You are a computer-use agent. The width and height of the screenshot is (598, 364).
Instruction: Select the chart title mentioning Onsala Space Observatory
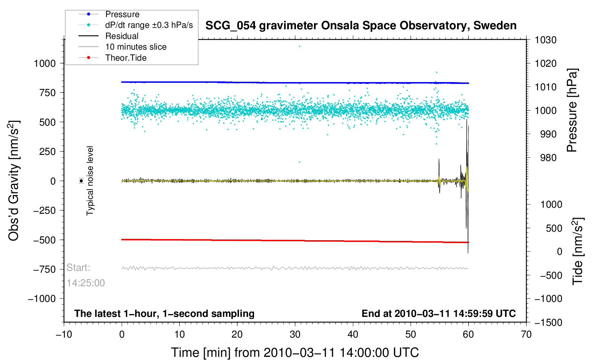361,26
